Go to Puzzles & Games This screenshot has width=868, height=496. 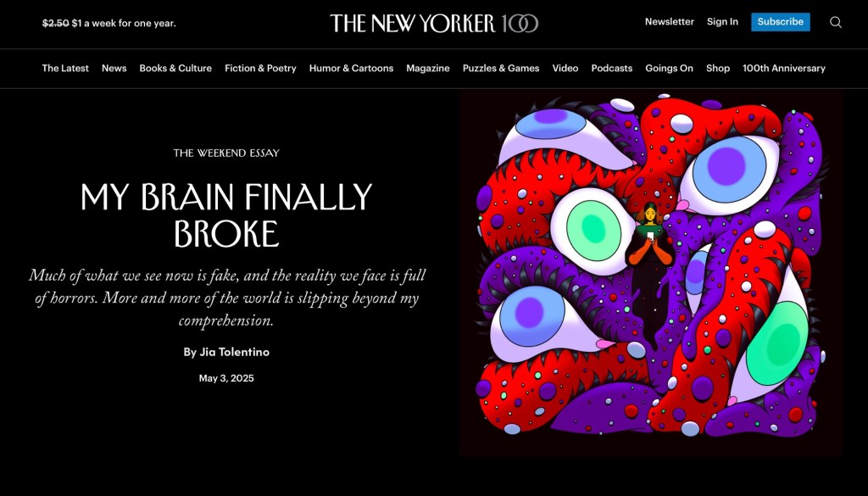click(501, 68)
